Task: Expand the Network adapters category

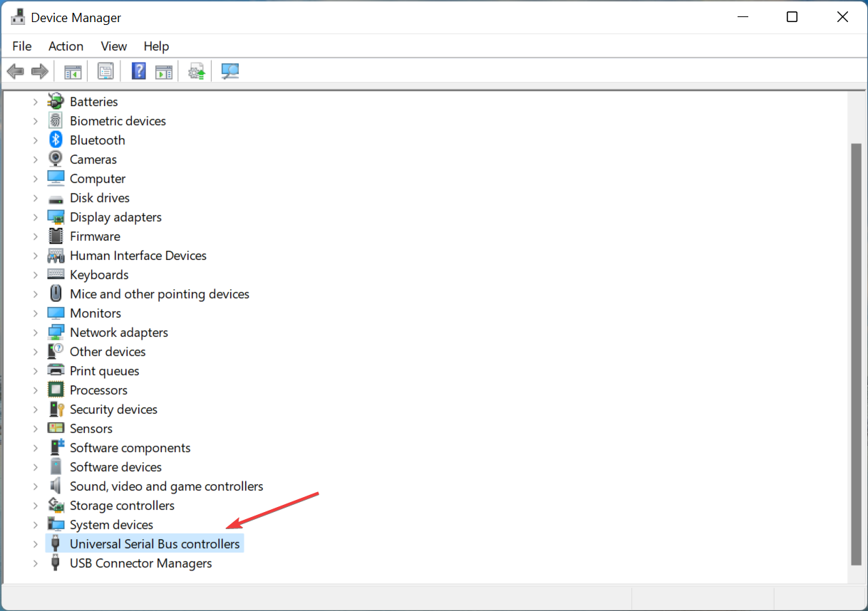Action: pos(35,333)
